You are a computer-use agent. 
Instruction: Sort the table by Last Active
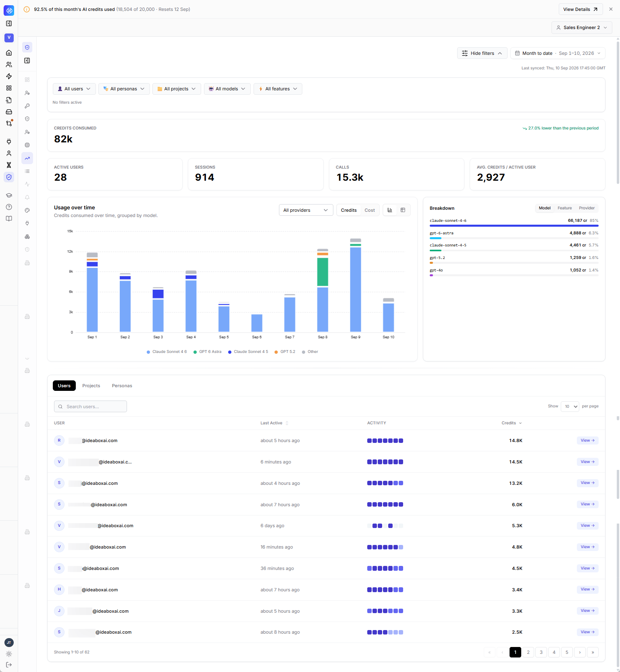274,423
